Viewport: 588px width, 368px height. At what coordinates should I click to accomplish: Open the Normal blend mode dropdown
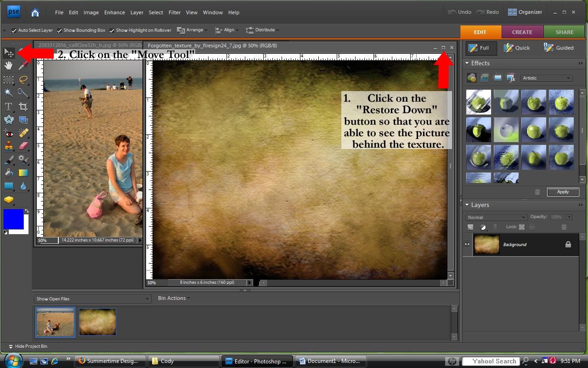click(496, 217)
